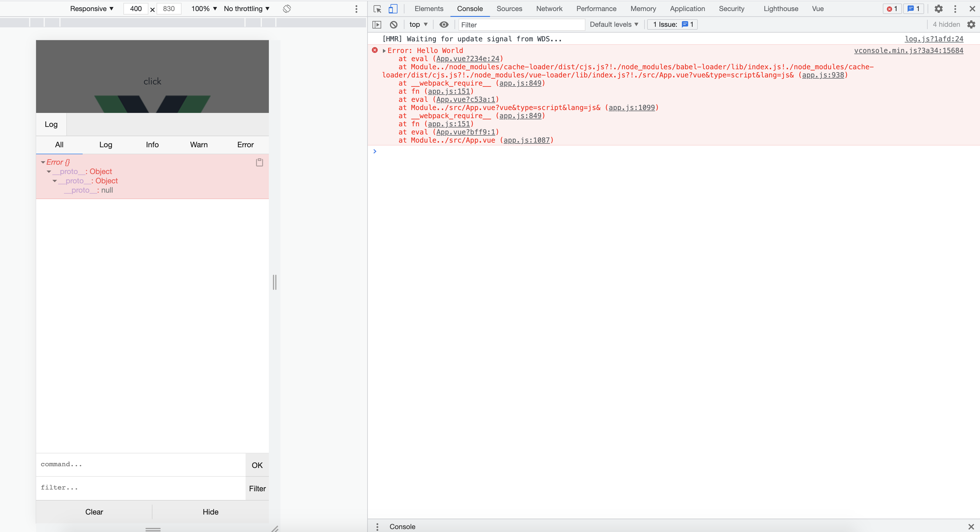Create a live expression with the eye icon
This screenshot has height=532, width=980.
point(443,24)
